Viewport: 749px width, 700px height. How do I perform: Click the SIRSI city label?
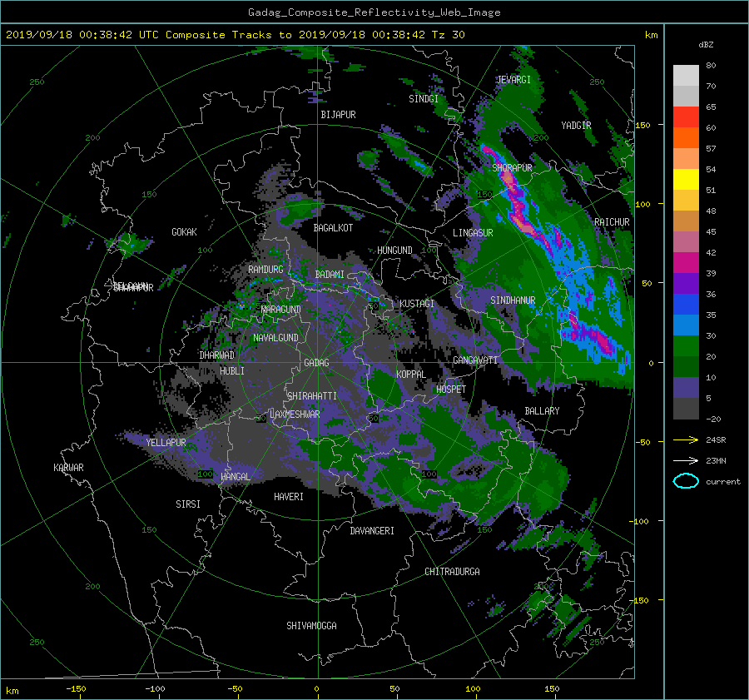[x=188, y=504]
